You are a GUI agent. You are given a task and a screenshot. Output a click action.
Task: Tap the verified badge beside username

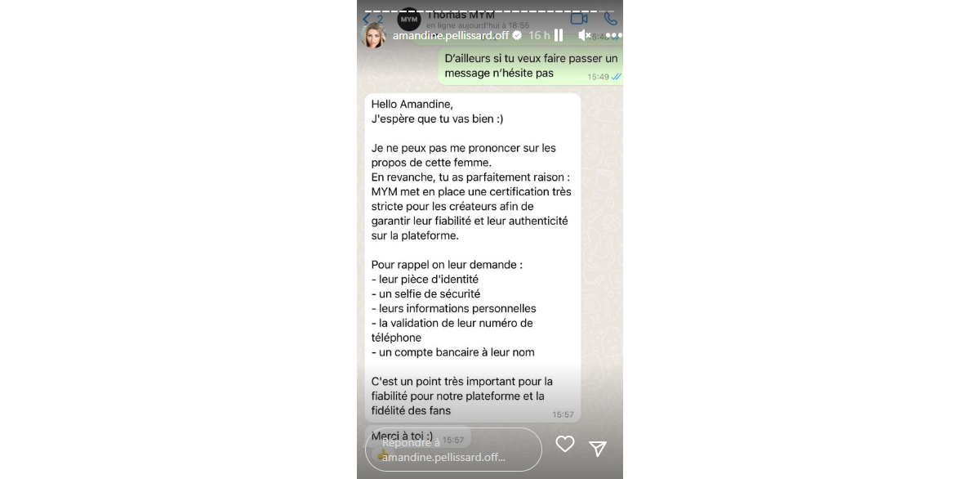tap(517, 35)
